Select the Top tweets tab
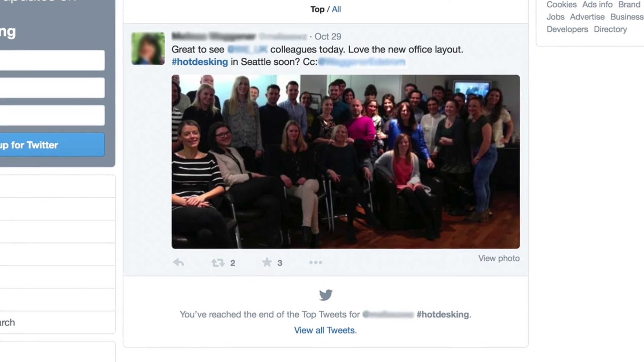The width and height of the screenshot is (644, 362). click(x=317, y=9)
